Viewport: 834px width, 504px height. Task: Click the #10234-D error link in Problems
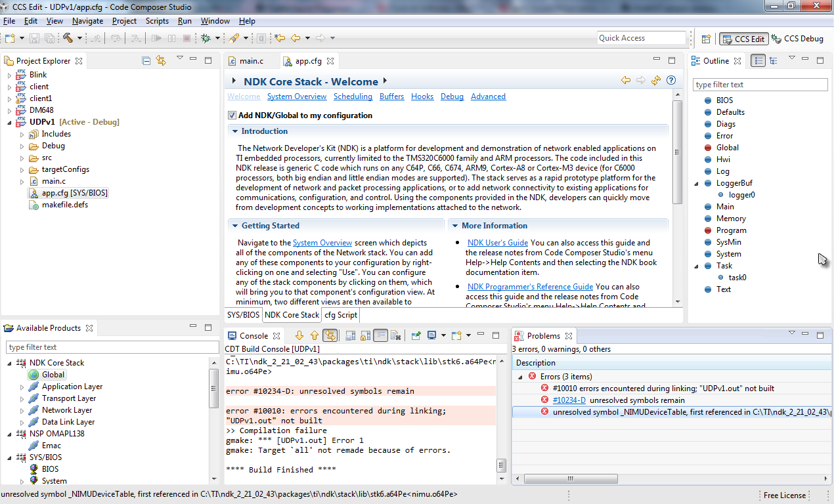tap(569, 400)
